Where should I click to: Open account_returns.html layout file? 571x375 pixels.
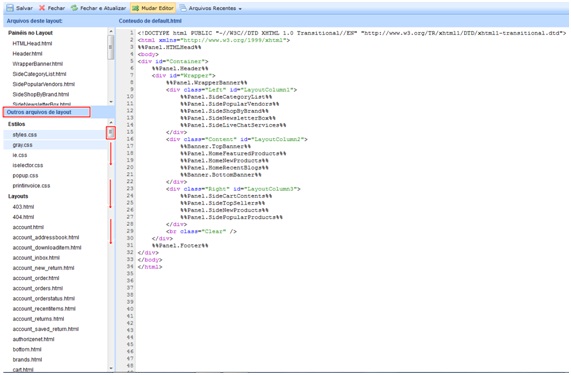38,319
